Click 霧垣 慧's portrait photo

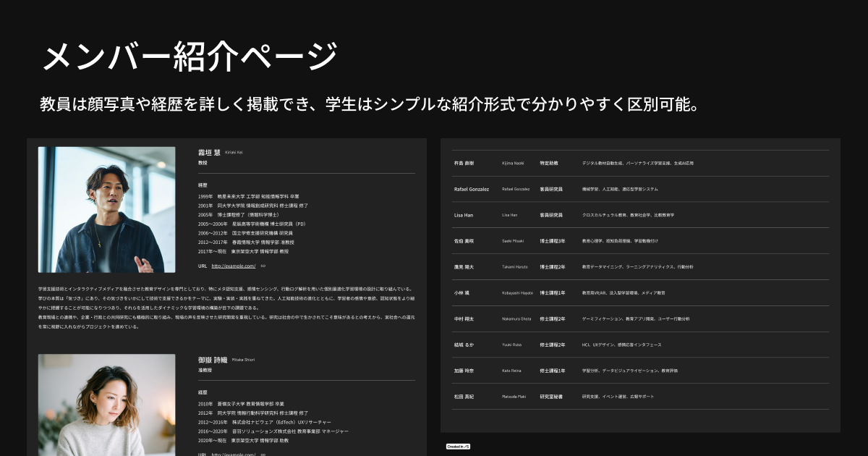point(106,209)
